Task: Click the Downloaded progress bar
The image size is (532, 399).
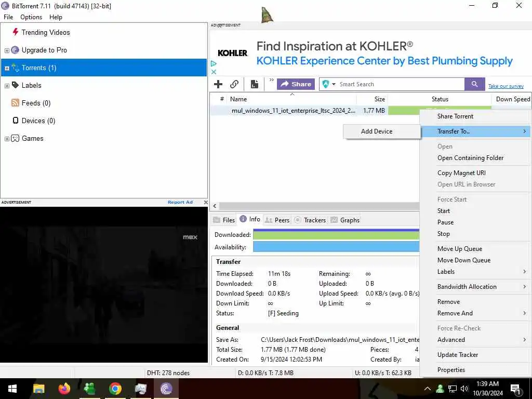Action: pyautogui.click(x=336, y=235)
